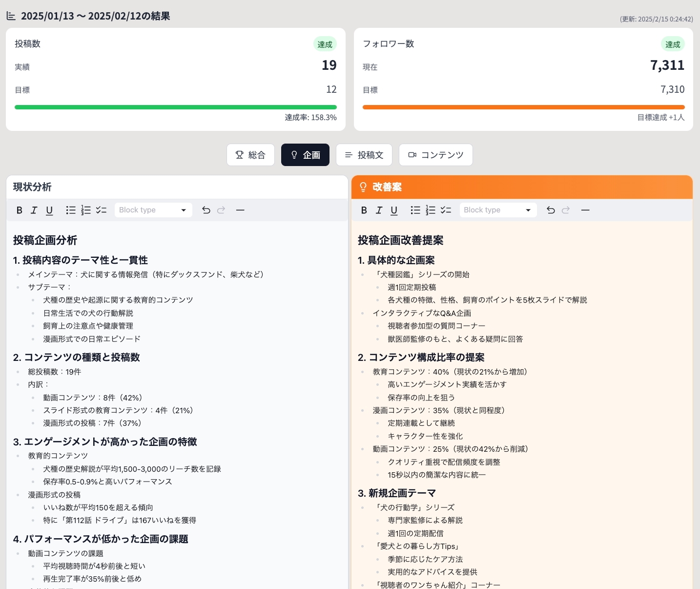Click the 達成 badge on 投稿数 card

tap(325, 44)
